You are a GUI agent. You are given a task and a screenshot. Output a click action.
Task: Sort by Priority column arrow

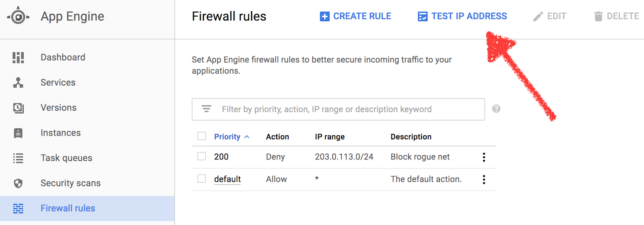(247, 137)
